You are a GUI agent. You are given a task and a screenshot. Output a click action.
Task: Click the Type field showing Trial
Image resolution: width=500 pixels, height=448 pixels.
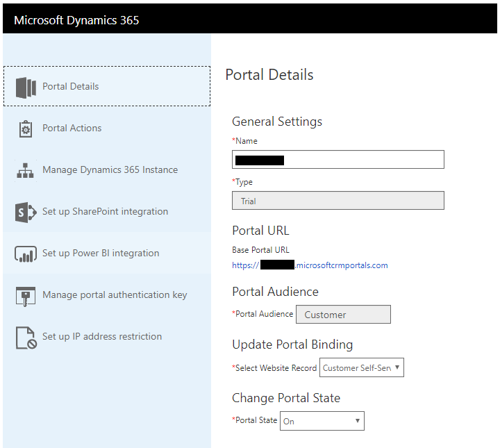point(338,201)
